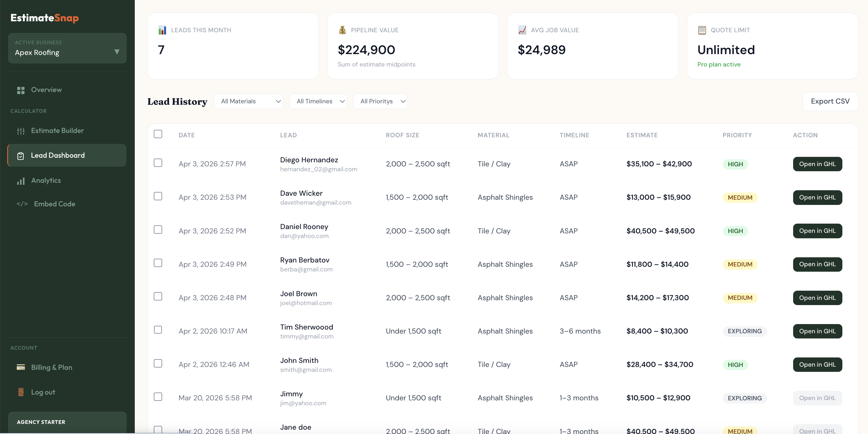Click the Embed Code angle-brackets icon

coord(22,204)
